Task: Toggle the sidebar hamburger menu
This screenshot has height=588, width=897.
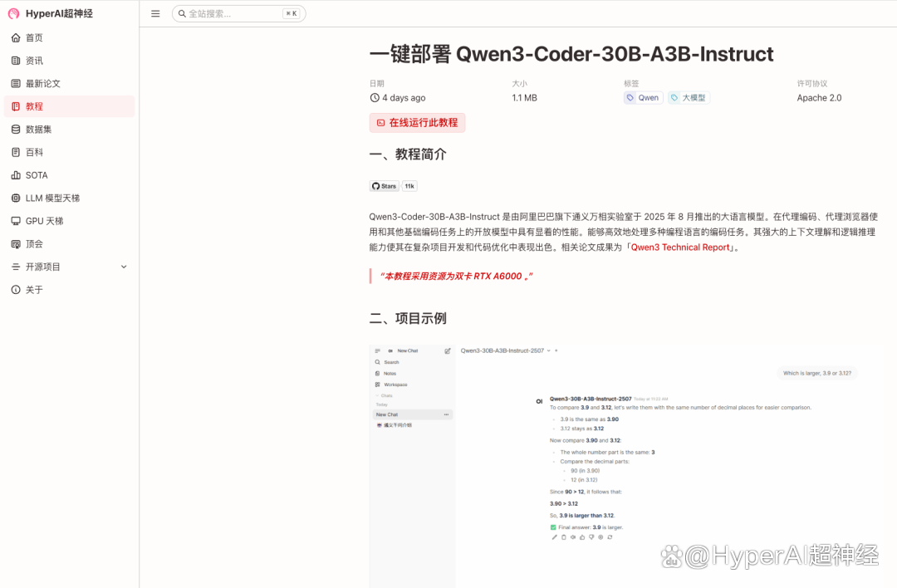Action: 155,13
